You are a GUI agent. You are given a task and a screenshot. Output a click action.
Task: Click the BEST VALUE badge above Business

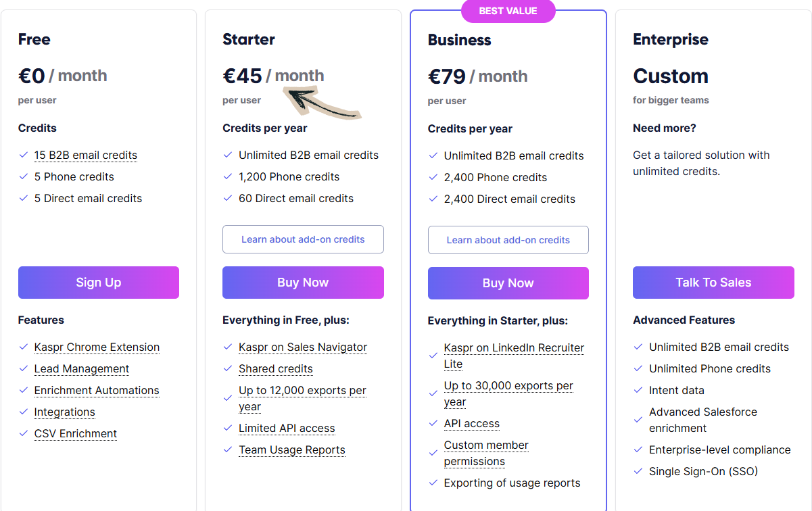coord(508,11)
